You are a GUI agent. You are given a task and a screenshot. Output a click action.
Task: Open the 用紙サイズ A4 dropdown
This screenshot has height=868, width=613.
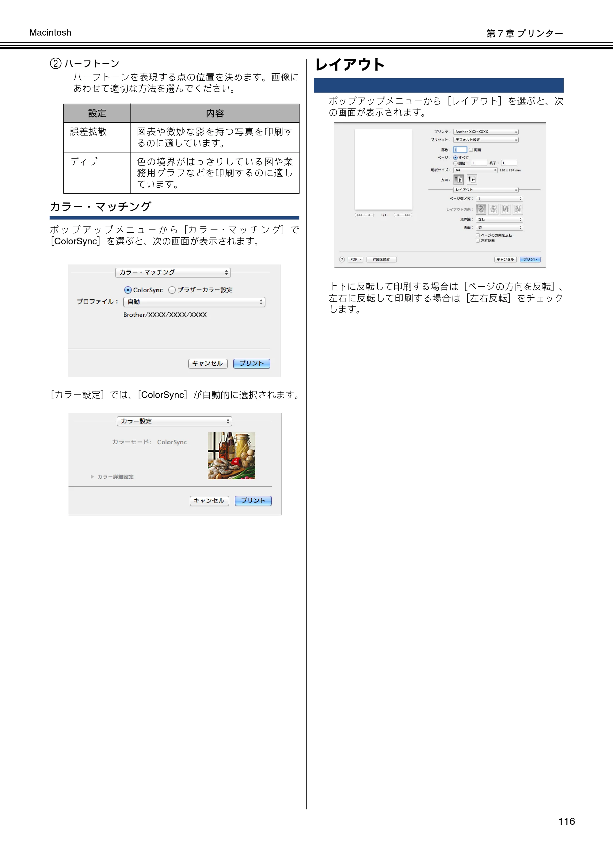click(475, 170)
